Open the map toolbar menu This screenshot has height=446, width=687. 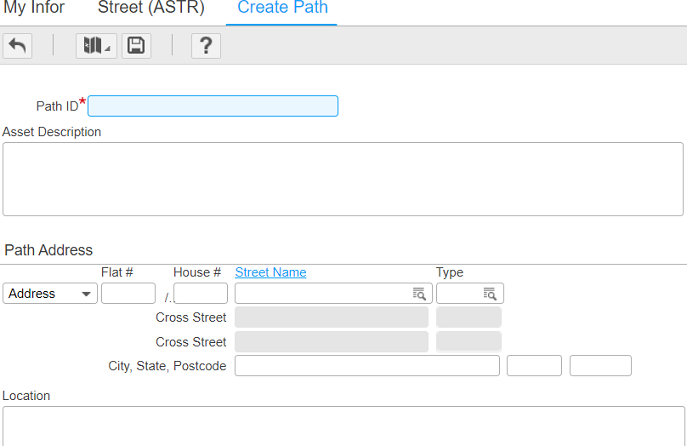pyautogui.click(x=96, y=46)
